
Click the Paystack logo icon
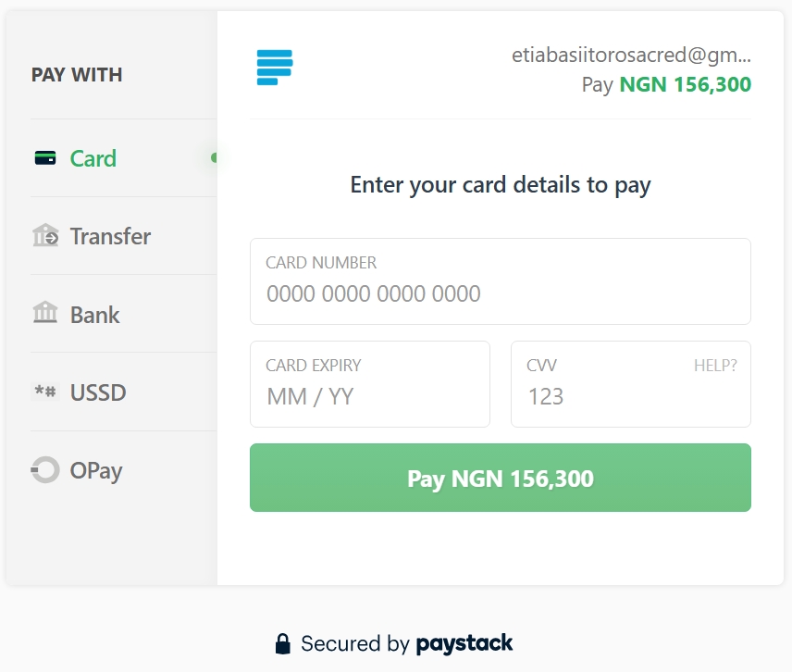[x=274, y=67]
